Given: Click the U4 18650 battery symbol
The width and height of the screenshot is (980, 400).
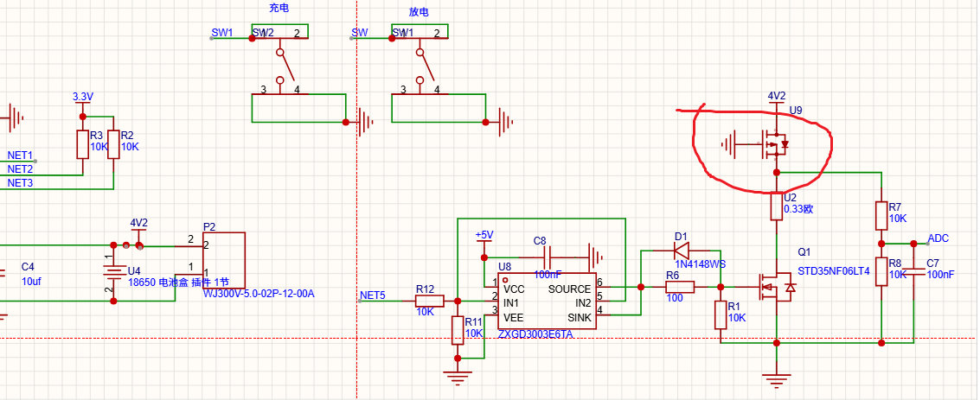Looking at the screenshot, I should pyautogui.click(x=113, y=272).
